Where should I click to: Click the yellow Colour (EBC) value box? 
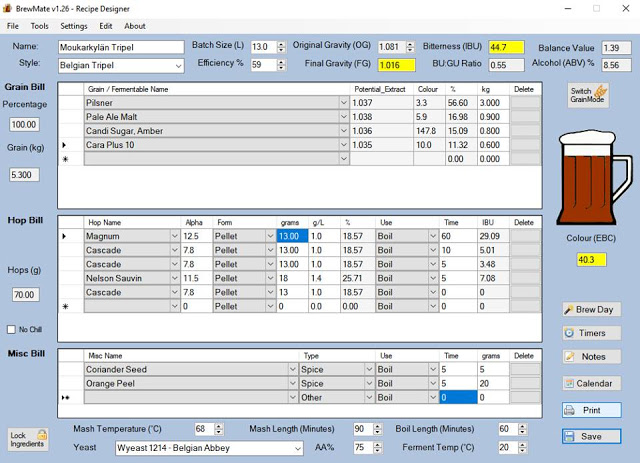588,261
